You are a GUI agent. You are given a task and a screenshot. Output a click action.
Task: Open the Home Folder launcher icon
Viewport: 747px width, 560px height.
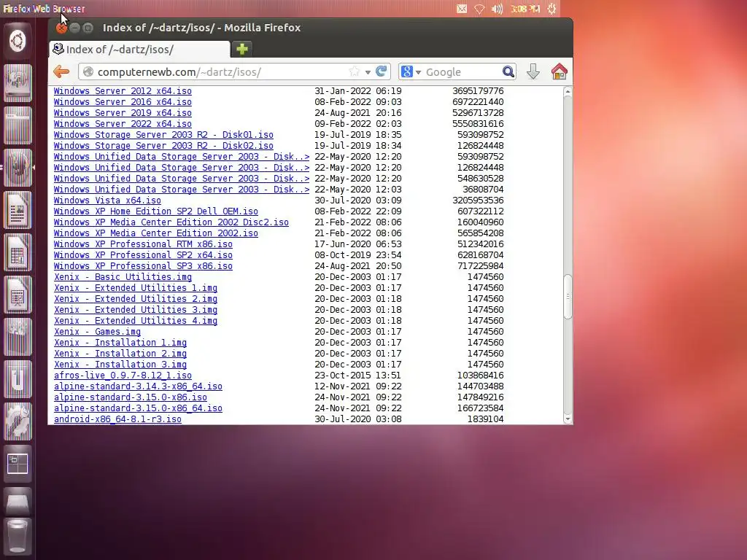pyautogui.click(x=18, y=125)
